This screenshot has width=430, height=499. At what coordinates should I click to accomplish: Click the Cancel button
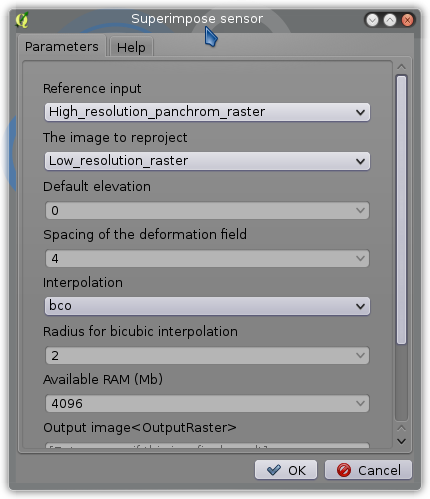click(x=368, y=470)
